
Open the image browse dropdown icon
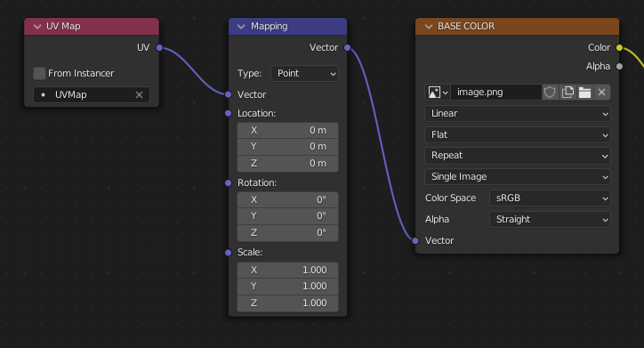(438, 93)
